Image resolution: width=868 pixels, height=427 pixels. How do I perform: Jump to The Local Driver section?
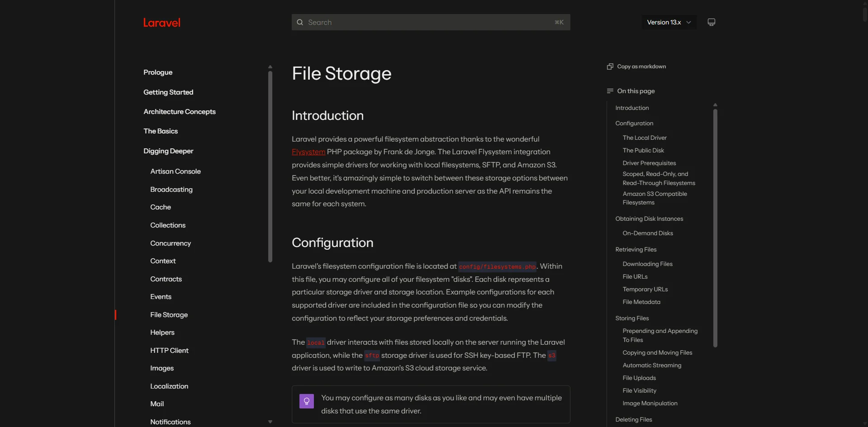coord(645,138)
